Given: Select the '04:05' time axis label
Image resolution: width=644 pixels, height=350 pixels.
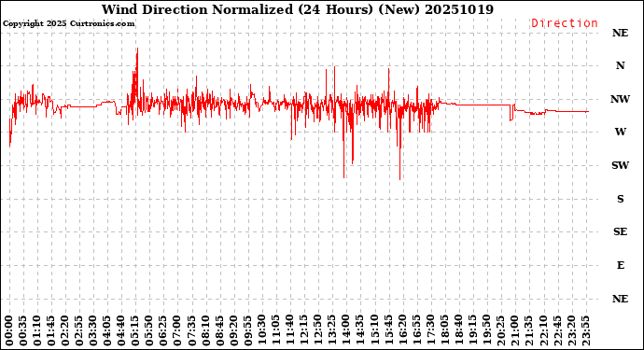Looking at the screenshot, I should [x=107, y=331].
